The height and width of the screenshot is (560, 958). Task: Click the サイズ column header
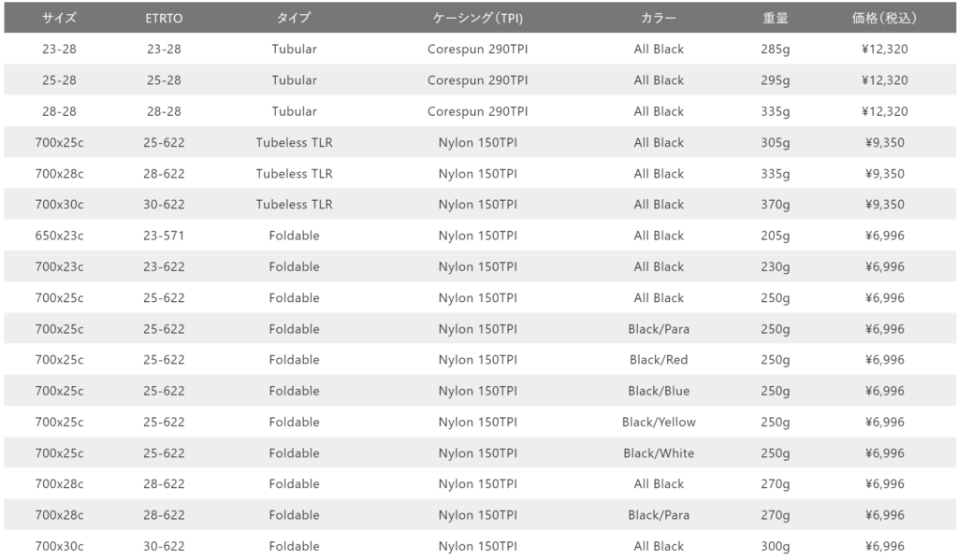click(x=59, y=18)
